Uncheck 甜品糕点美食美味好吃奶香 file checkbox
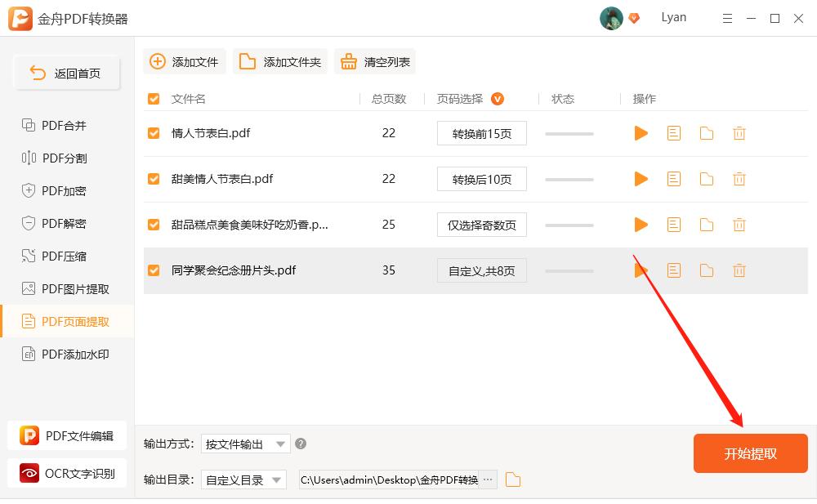 coord(154,225)
